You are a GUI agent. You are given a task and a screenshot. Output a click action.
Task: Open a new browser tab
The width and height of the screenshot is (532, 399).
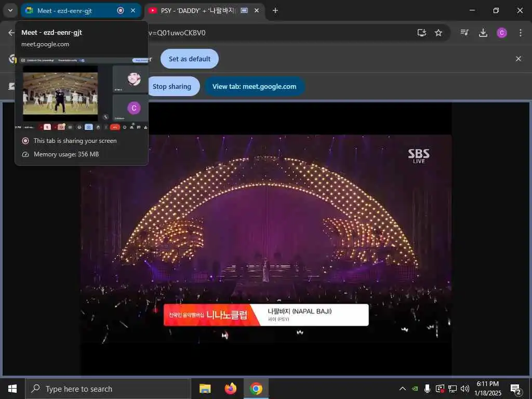click(x=275, y=10)
